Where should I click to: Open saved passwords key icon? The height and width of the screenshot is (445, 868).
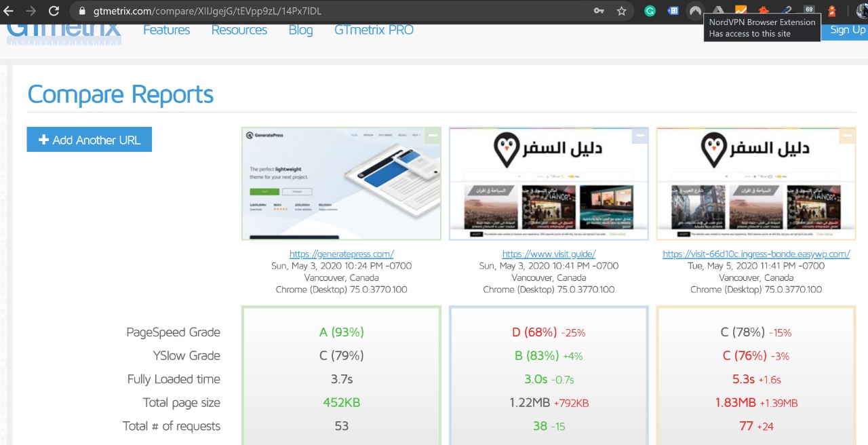click(x=599, y=11)
